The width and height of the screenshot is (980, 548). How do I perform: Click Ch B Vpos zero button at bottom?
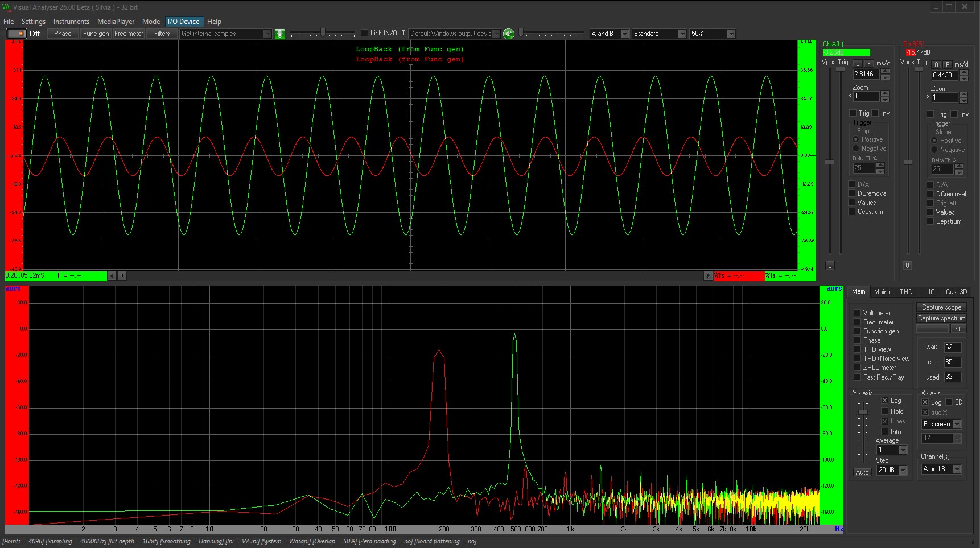(907, 266)
